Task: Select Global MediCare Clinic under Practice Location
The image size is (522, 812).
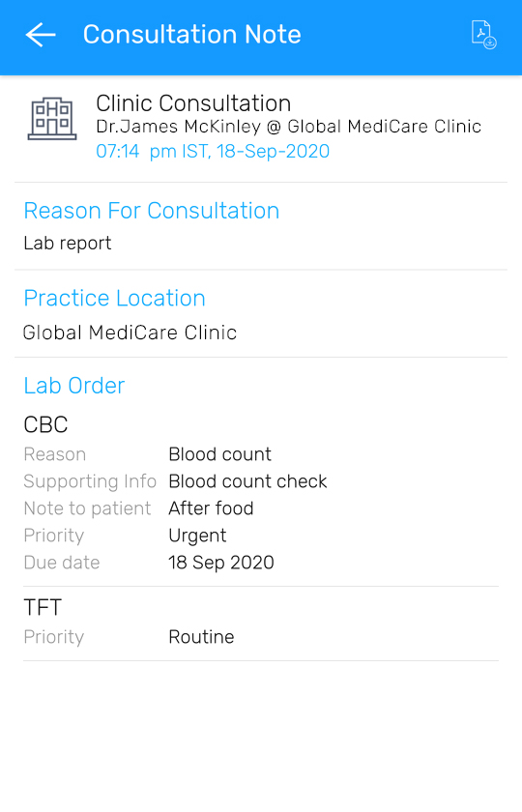Action: (130, 333)
